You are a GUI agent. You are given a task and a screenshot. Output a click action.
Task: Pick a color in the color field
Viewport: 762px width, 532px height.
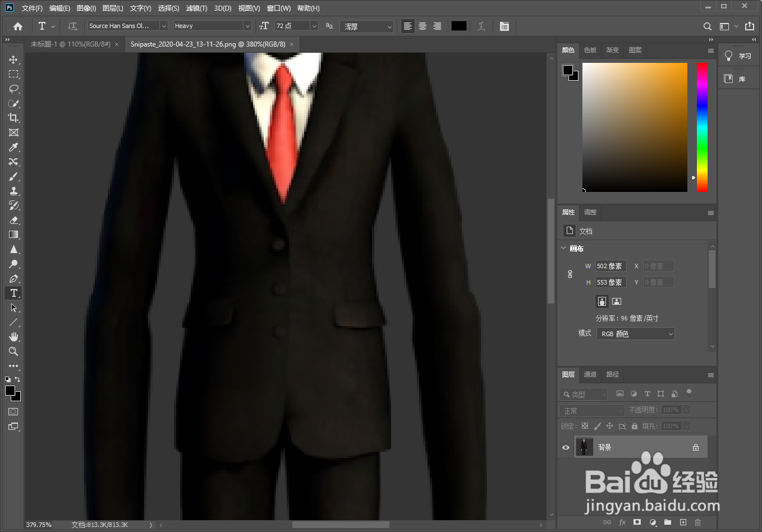tap(635, 127)
